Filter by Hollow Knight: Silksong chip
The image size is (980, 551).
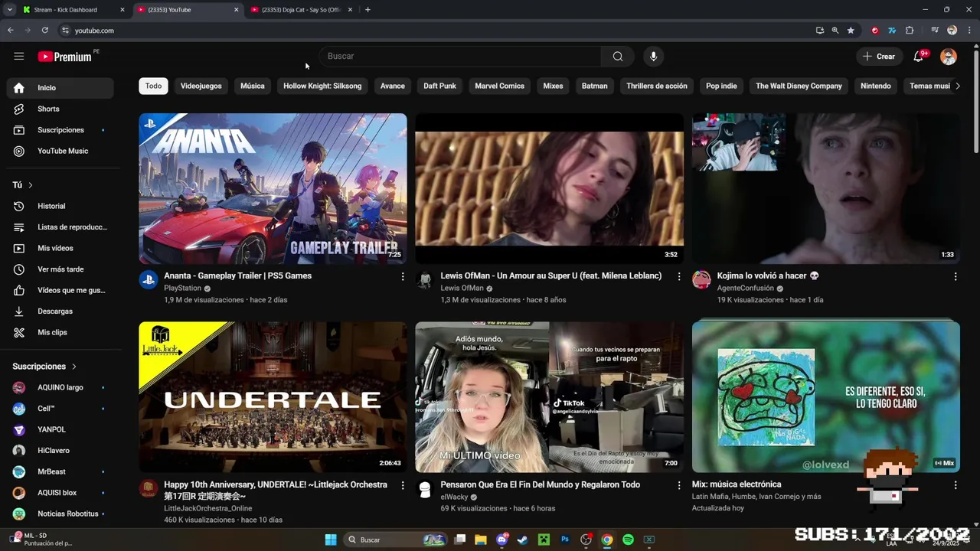[x=322, y=86]
